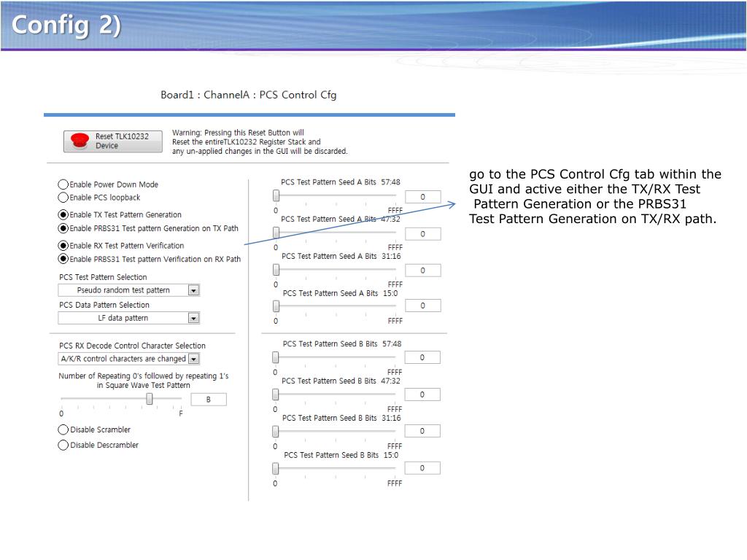Toggle PRBS31 Test pattern Verification on RX Path
747x560 pixels.
(x=63, y=259)
